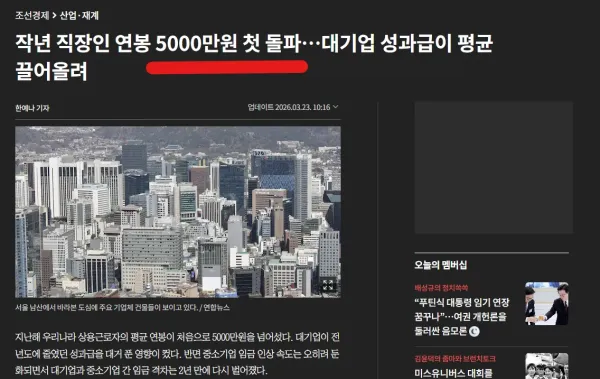Open the thumbnail beside 미스유니버스 article
The height and width of the screenshot is (379, 600).
coord(546,366)
